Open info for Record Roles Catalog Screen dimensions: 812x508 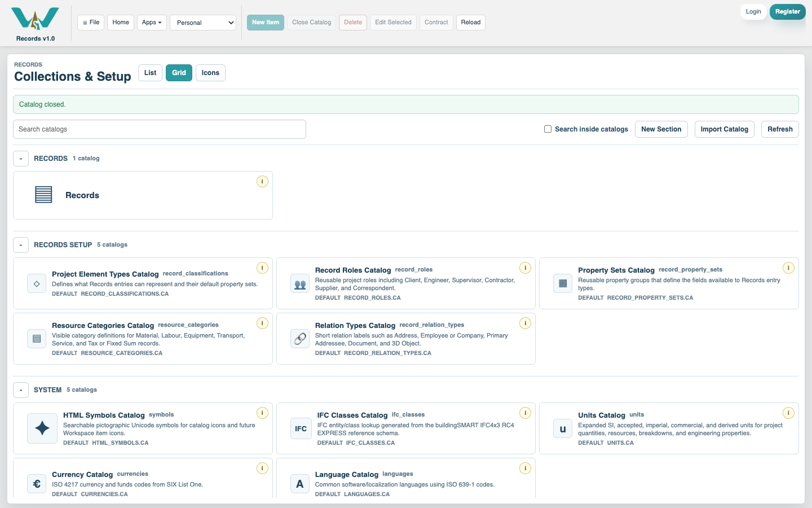pos(525,268)
